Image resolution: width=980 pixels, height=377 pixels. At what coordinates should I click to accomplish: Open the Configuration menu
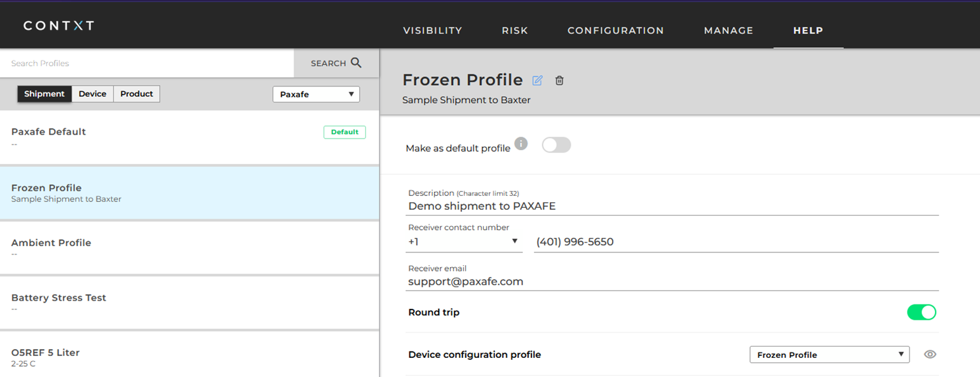615,31
